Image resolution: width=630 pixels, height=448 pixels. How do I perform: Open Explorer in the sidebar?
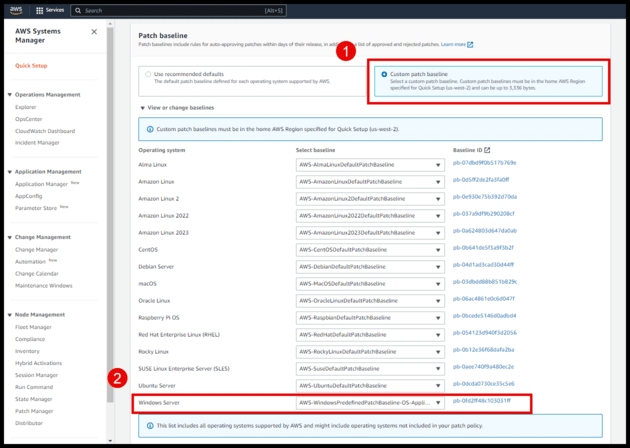(26, 107)
